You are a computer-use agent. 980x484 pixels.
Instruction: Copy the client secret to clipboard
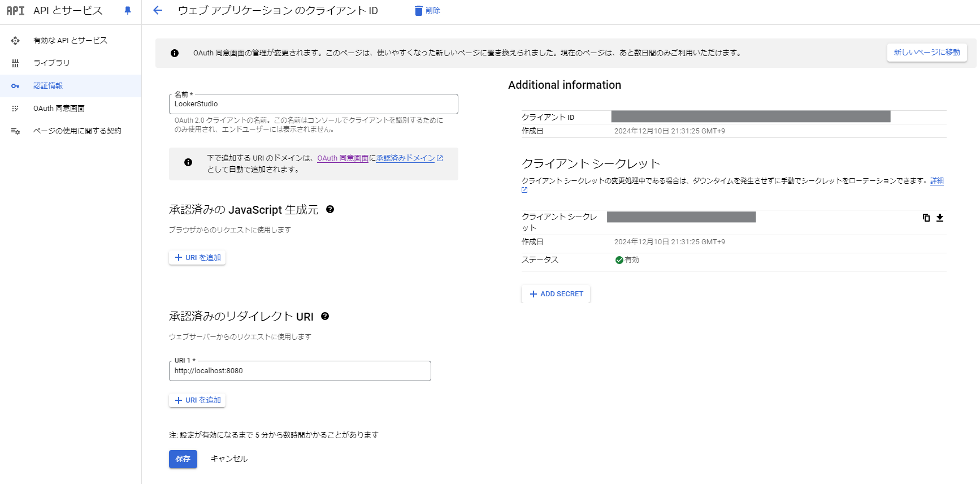click(926, 218)
